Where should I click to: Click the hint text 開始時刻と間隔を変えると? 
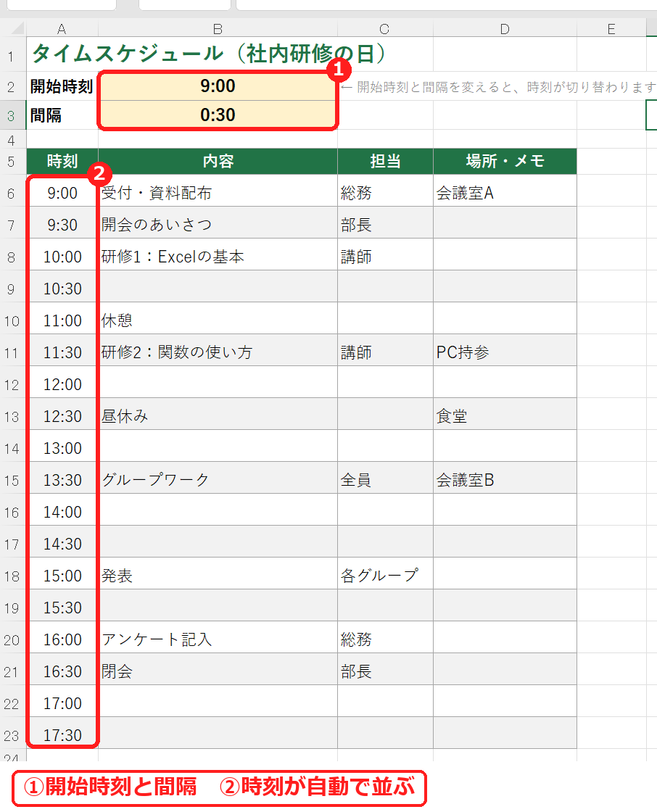(x=434, y=87)
